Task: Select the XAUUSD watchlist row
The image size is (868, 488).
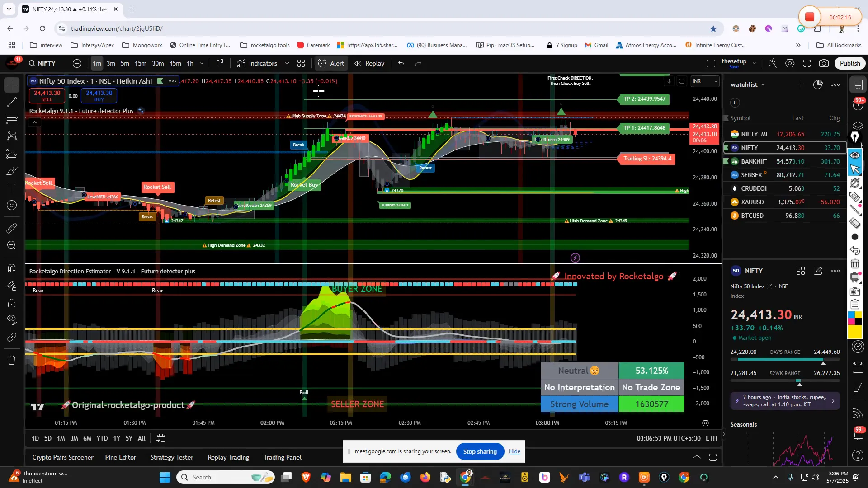Action: [x=785, y=202]
